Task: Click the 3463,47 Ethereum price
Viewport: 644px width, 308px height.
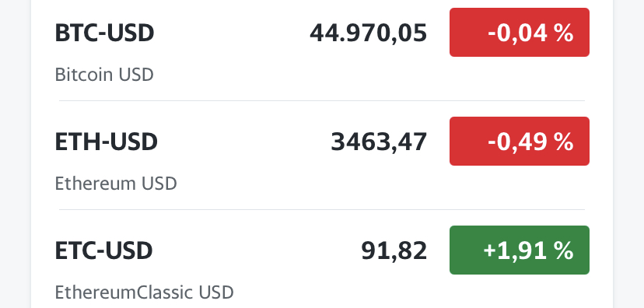Action: (x=379, y=142)
